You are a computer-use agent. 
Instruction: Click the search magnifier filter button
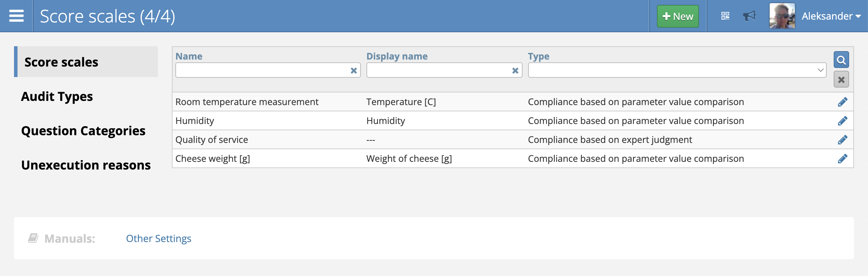pyautogui.click(x=841, y=60)
